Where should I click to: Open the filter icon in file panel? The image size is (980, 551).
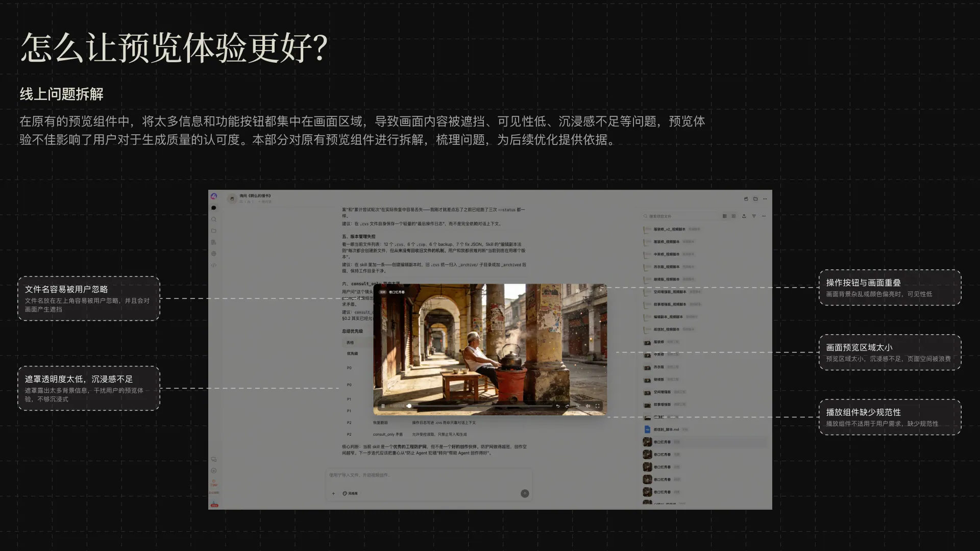754,216
